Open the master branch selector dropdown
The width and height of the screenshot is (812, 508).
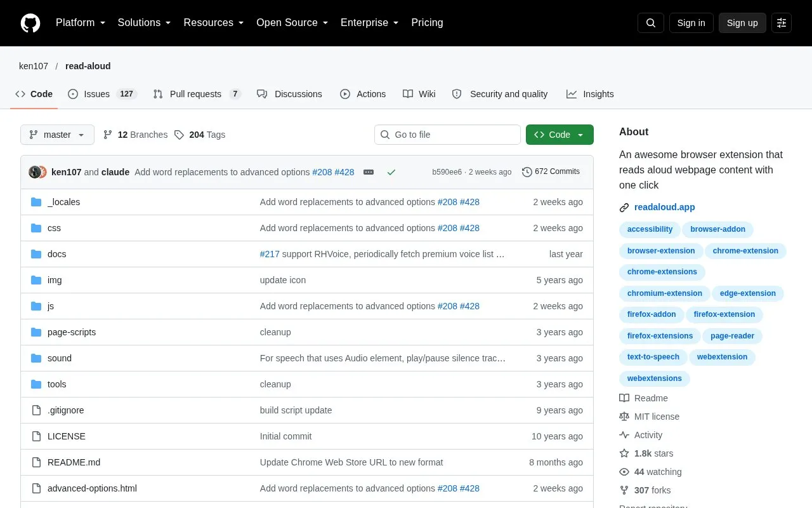(57, 135)
